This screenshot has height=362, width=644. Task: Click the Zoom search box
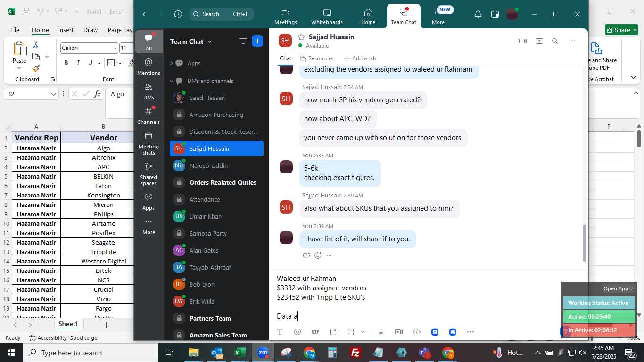coord(222,14)
